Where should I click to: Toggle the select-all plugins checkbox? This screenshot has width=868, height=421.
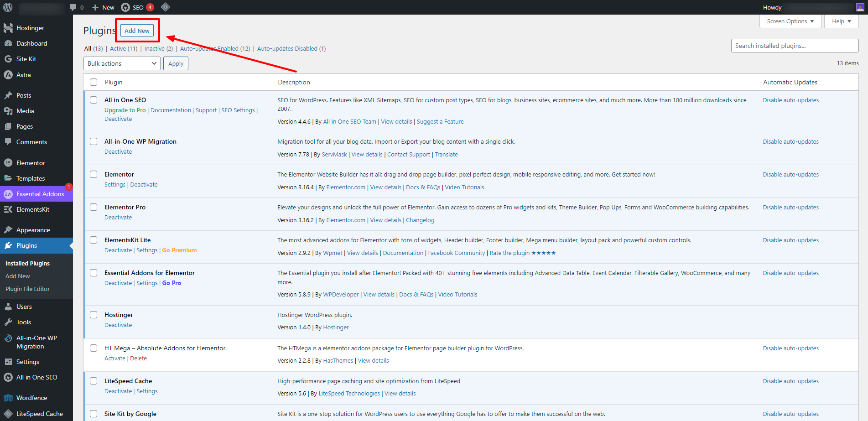click(94, 82)
